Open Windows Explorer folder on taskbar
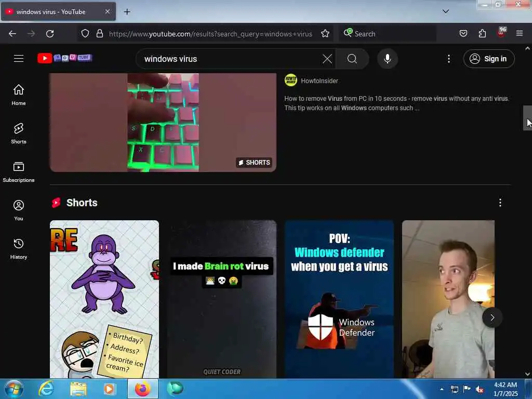The height and width of the screenshot is (399, 532). point(78,389)
